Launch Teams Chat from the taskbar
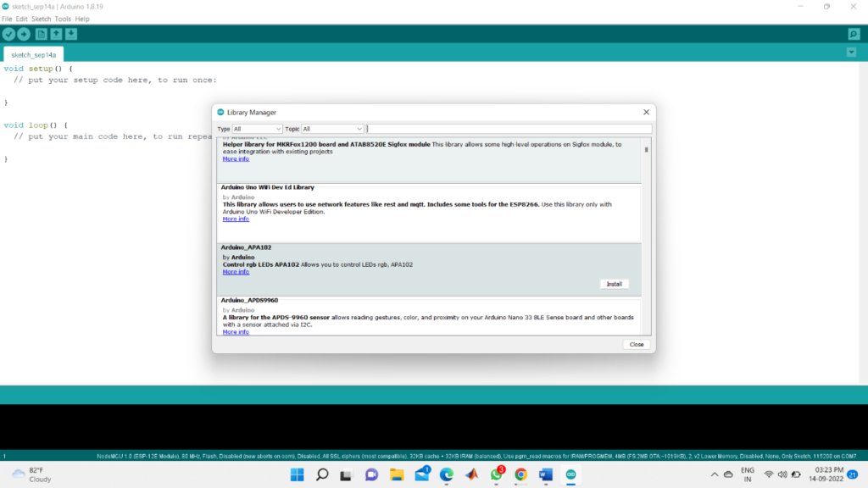The width and height of the screenshot is (868, 488). click(x=371, y=474)
